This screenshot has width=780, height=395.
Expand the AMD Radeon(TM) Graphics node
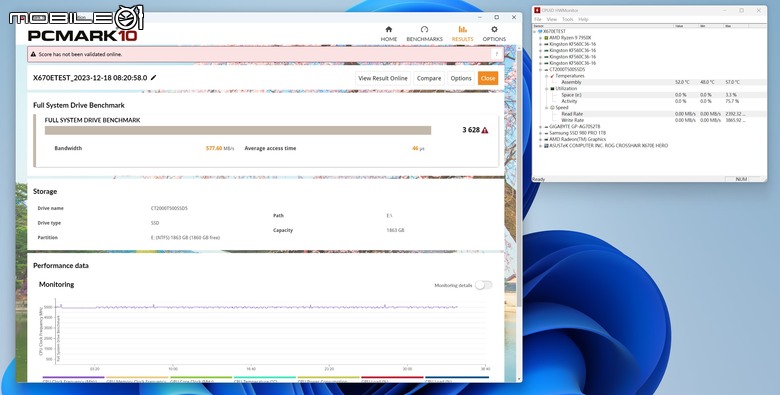pos(541,139)
